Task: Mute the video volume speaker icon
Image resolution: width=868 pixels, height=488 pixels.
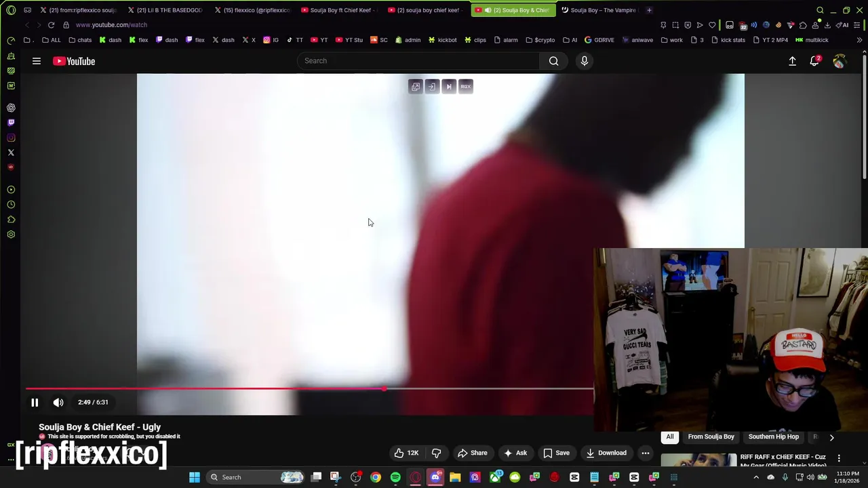Action: [x=58, y=403]
